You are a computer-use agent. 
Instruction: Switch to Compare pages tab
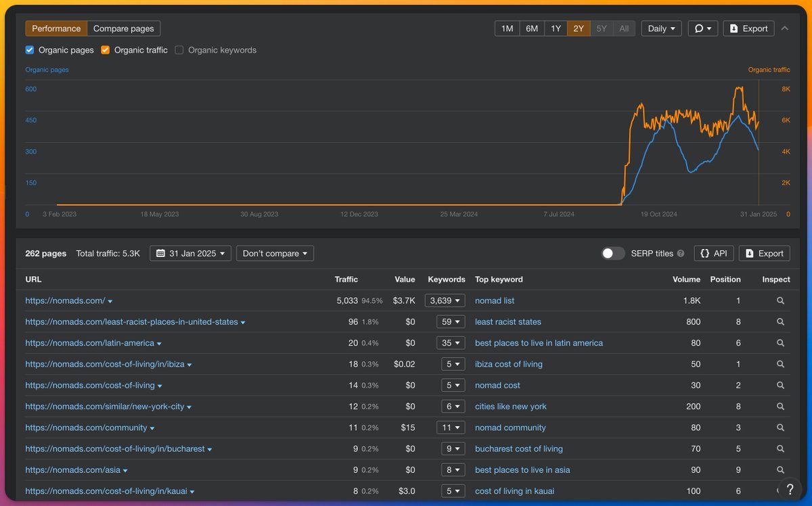[x=124, y=28]
